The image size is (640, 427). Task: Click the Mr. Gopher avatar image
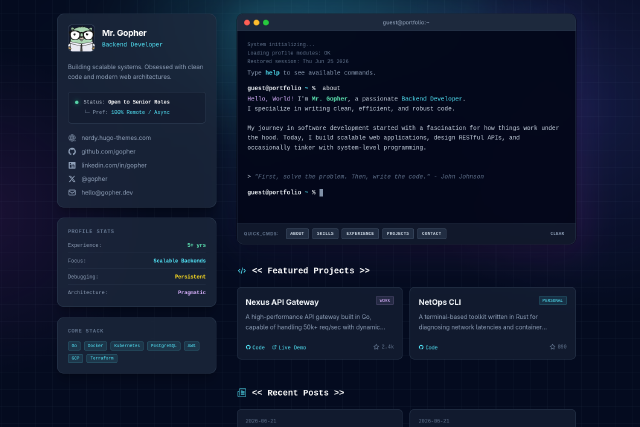coord(81,38)
